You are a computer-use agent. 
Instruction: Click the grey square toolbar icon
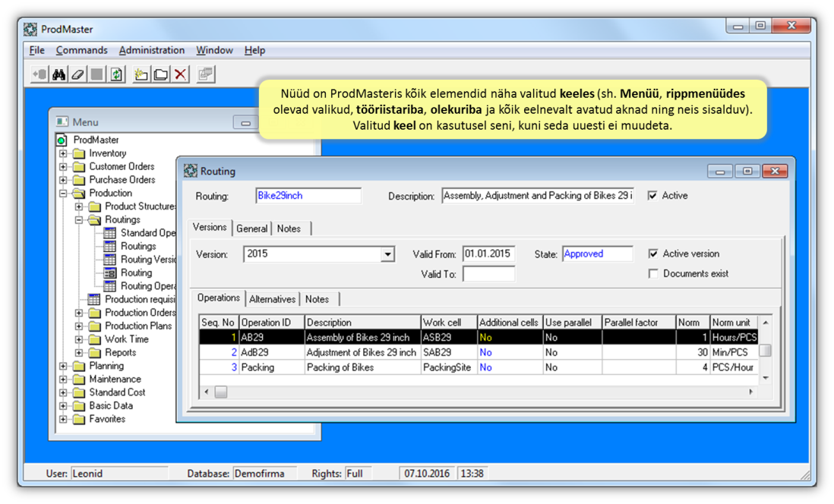tap(96, 74)
